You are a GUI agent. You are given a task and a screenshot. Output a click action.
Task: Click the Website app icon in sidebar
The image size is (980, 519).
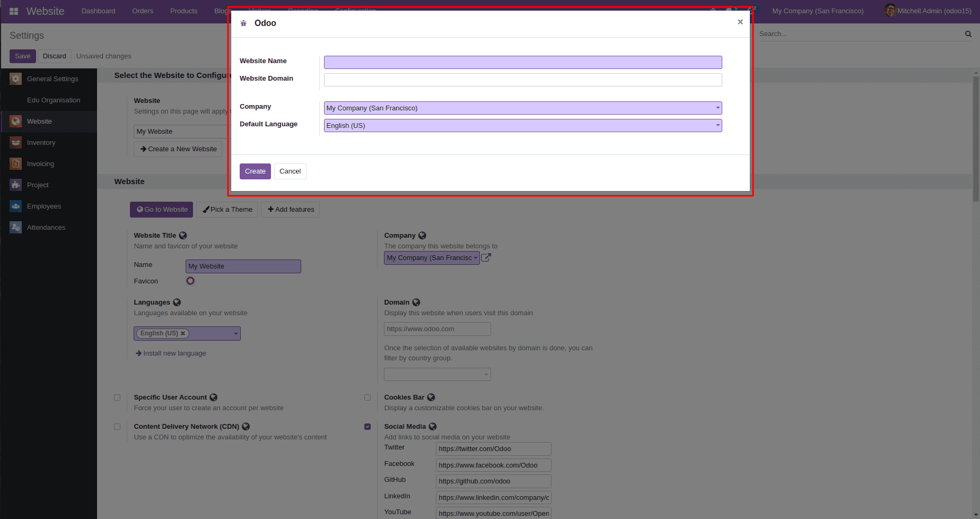(16, 122)
